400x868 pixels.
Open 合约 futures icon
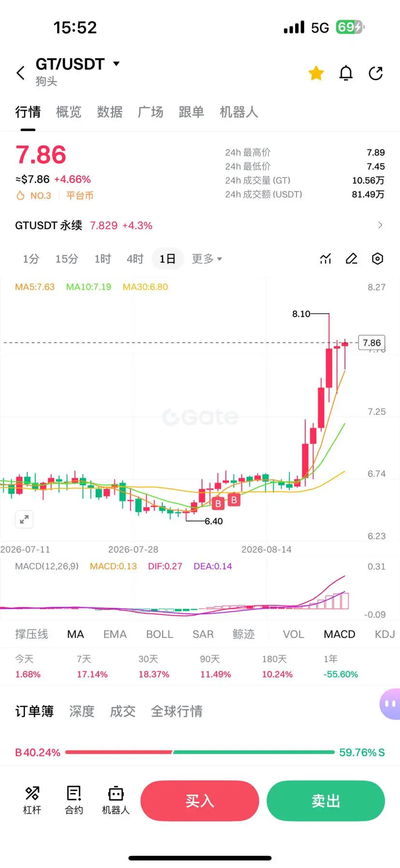tap(74, 800)
